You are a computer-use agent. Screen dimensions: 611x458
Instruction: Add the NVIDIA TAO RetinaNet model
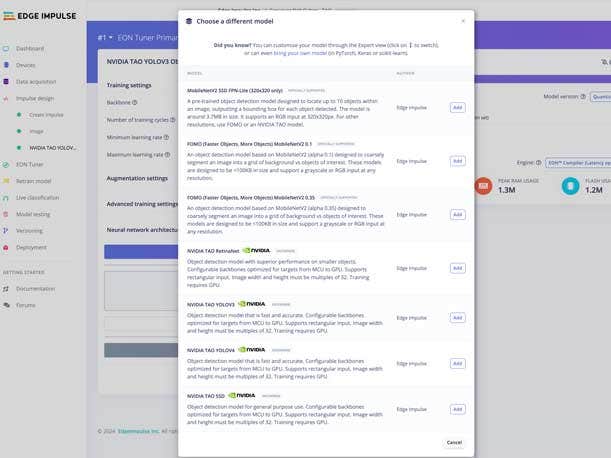pos(457,268)
